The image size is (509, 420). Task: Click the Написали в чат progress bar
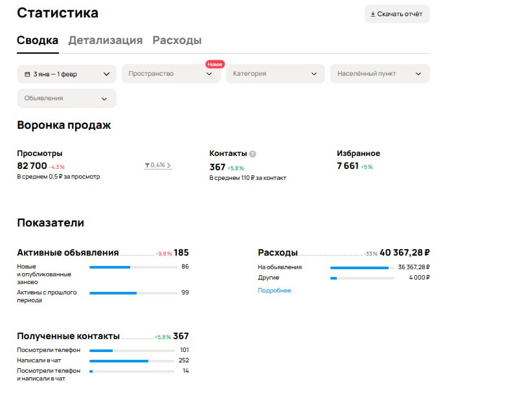pos(132,361)
